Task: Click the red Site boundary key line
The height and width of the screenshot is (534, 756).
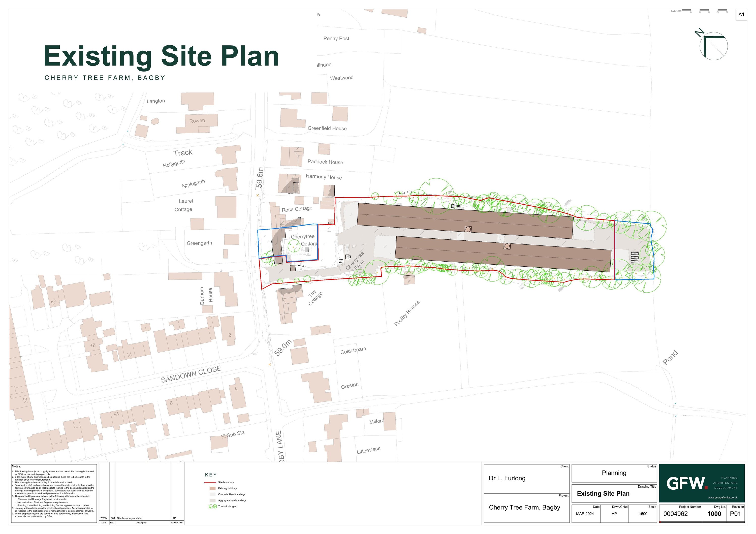Action: 210,482
